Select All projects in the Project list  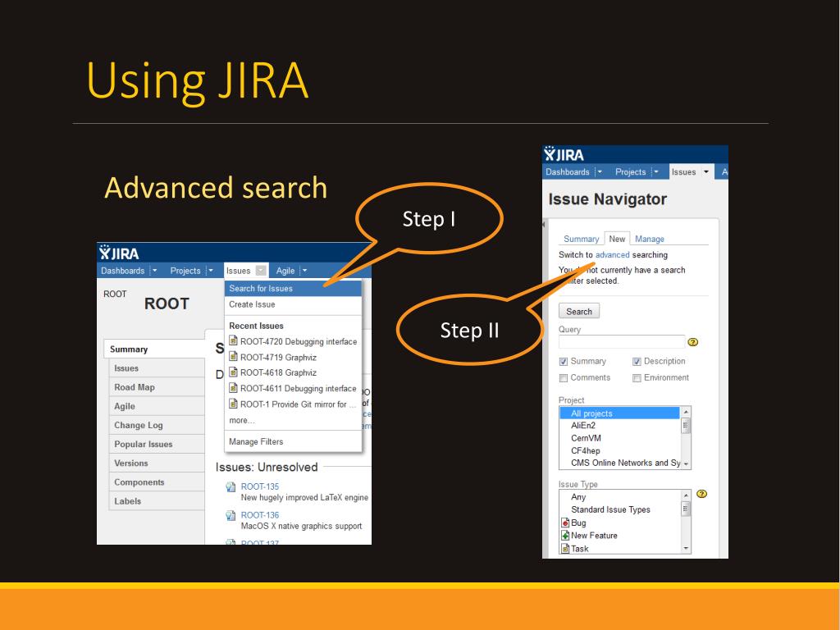(x=620, y=413)
